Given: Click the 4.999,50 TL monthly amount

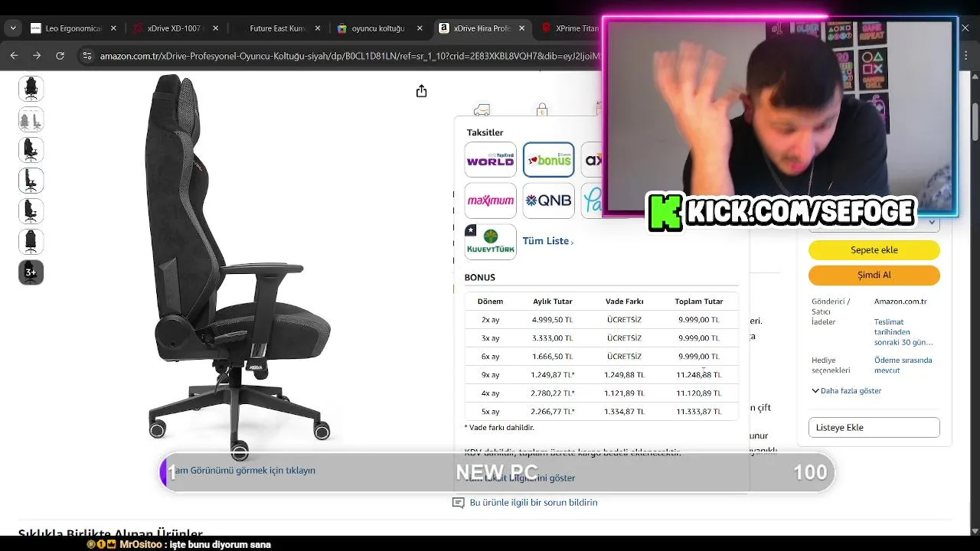Looking at the screenshot, I should pyautogui.click(x=552, y=320).
